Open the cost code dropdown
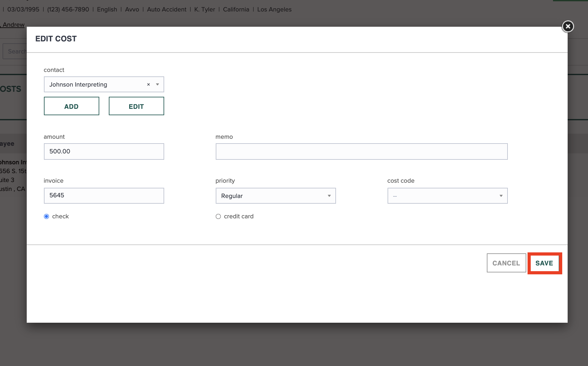The image size is (588, 366). pos(501,196)
